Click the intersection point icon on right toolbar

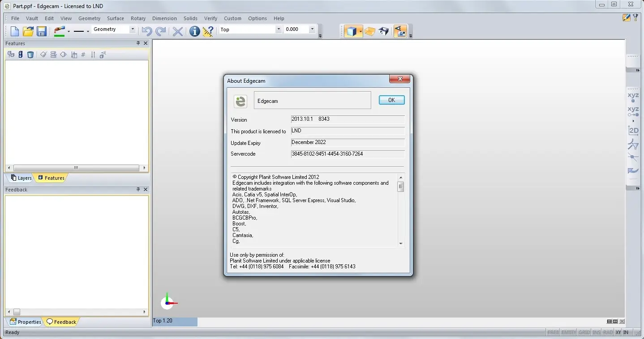pos(633,157)
